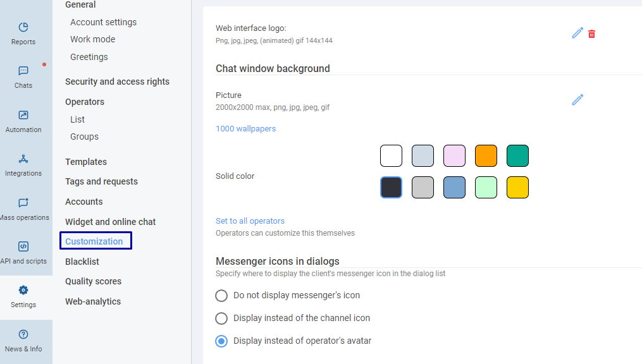Edit the web interface logo

click(577, 33)
